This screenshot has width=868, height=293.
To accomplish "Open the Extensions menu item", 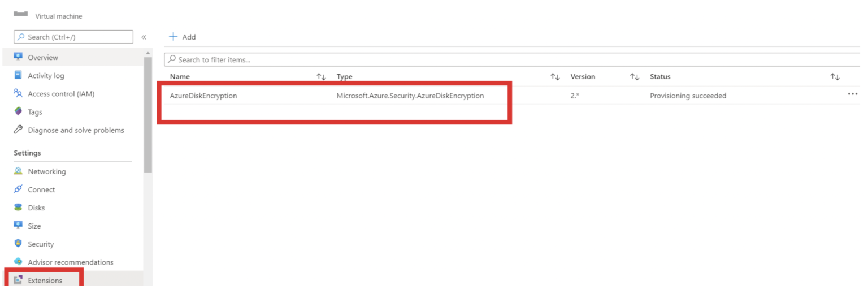I will pyautogui.click(x=45, y=281).
